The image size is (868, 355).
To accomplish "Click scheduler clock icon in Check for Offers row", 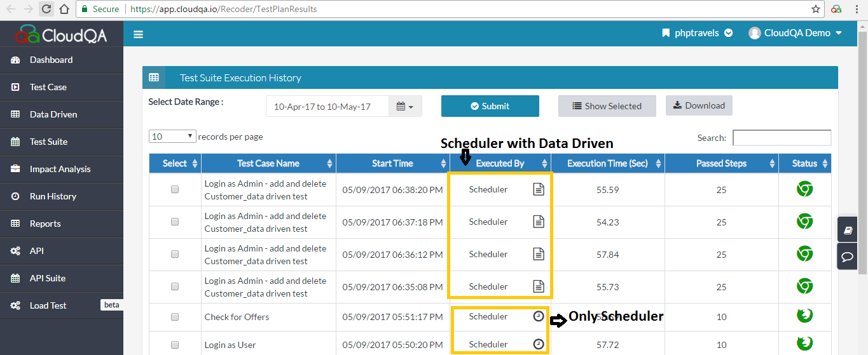I will [x=539, y=316].
